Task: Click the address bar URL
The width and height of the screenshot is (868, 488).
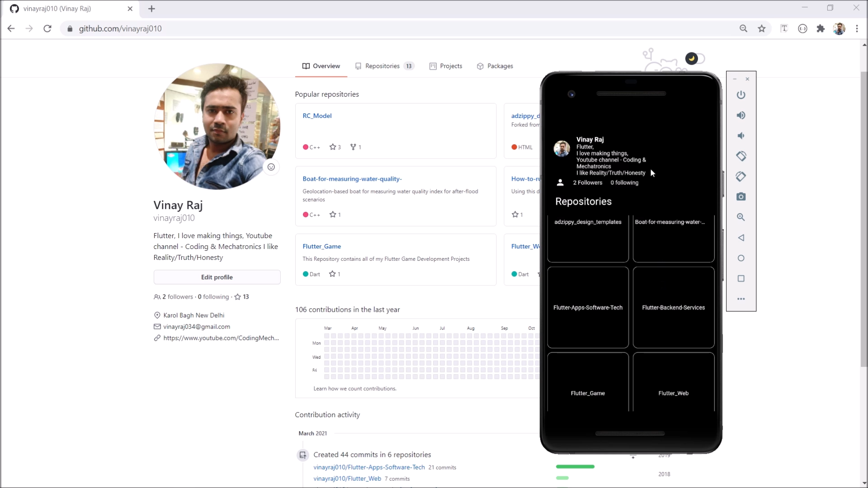Action: [x=120, y=28]
